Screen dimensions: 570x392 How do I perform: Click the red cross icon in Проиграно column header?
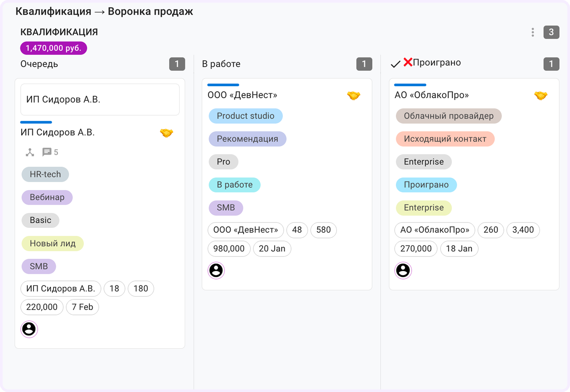point(408,62)
